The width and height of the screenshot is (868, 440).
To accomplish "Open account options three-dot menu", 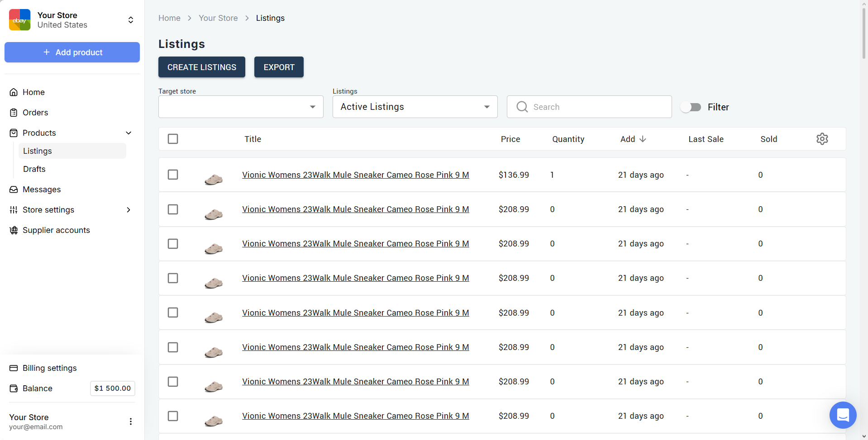I will tap(131, 421).
